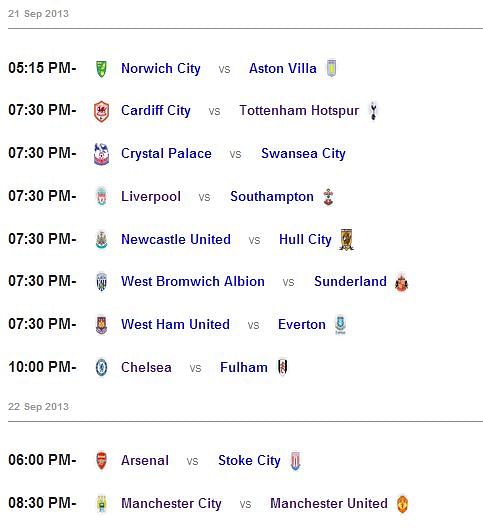Click the Arsenal cannon crest
483x529 pixels.
[101, 461]
